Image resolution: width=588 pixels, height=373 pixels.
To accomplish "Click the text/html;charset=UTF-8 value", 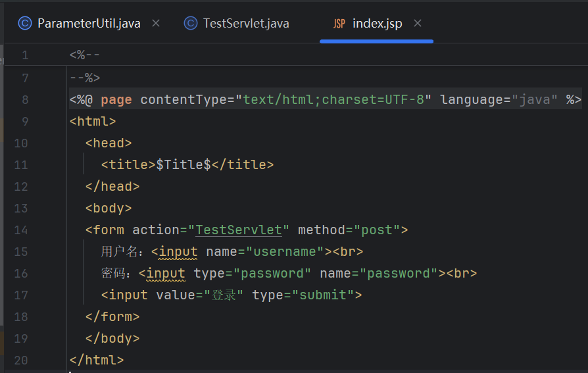I will pyautogui.click(x=333, y=99).
